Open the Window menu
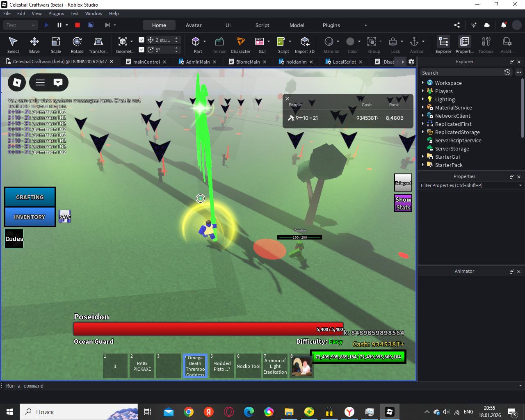 (x=94, y=14)
